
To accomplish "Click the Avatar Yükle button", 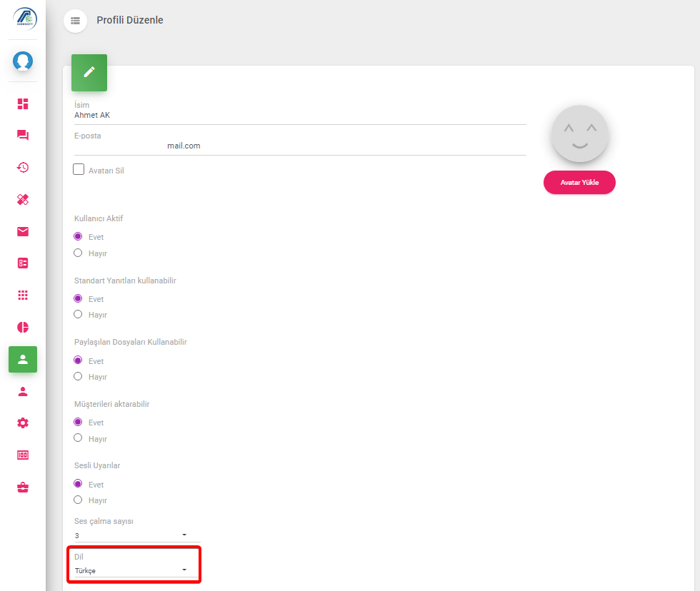I will pos(579,183).
